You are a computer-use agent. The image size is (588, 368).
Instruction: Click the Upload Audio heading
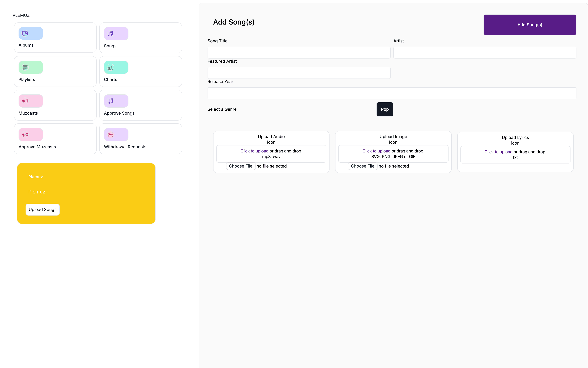271,137
